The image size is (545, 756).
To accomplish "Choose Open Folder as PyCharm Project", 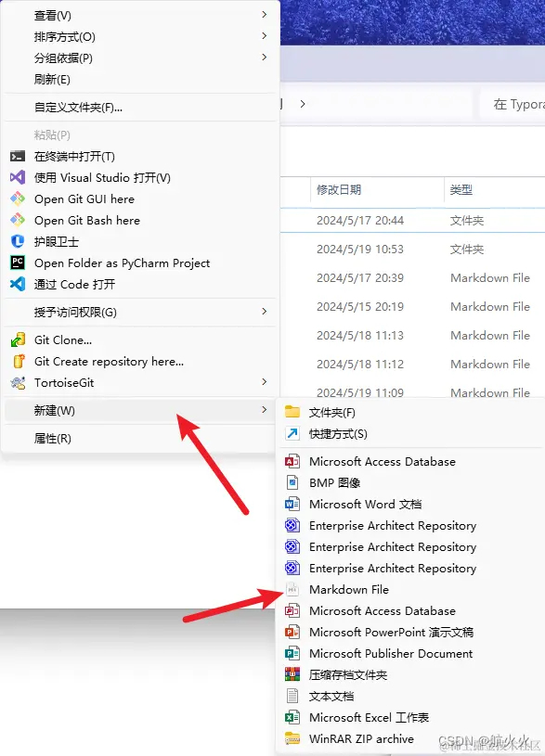I will 140,263.
